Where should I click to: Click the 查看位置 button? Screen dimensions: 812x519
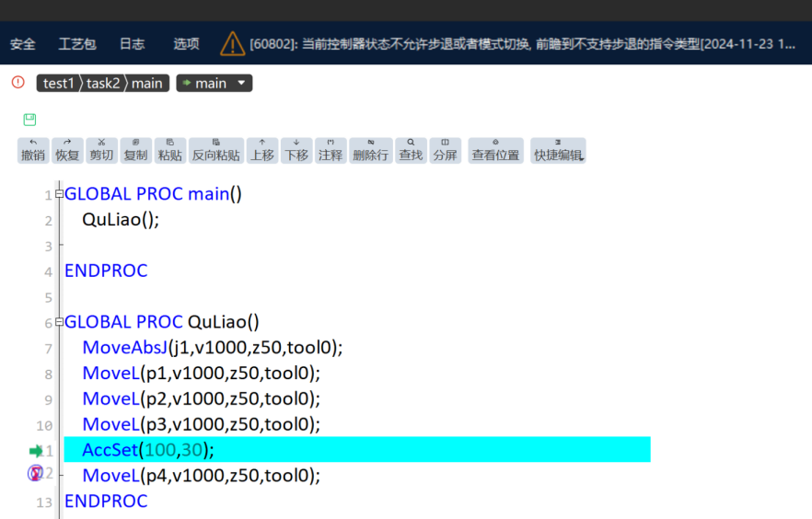(495, 151)
